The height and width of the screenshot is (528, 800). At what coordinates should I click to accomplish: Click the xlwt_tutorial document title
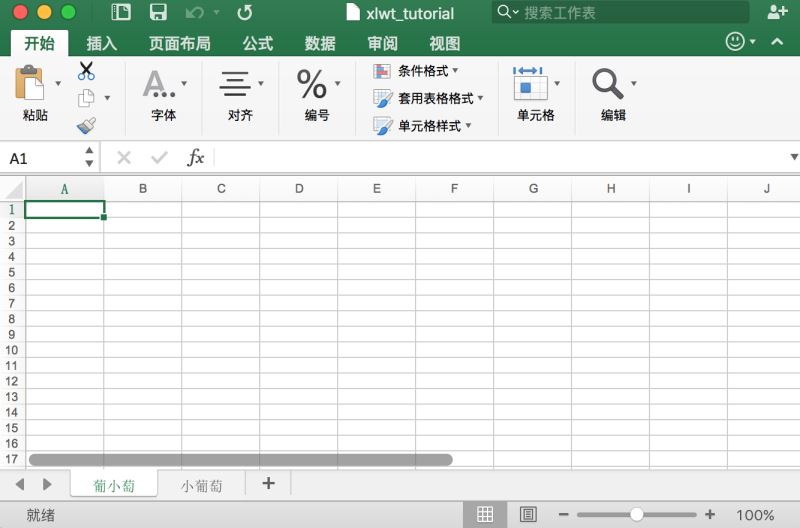tap(410, 13)
